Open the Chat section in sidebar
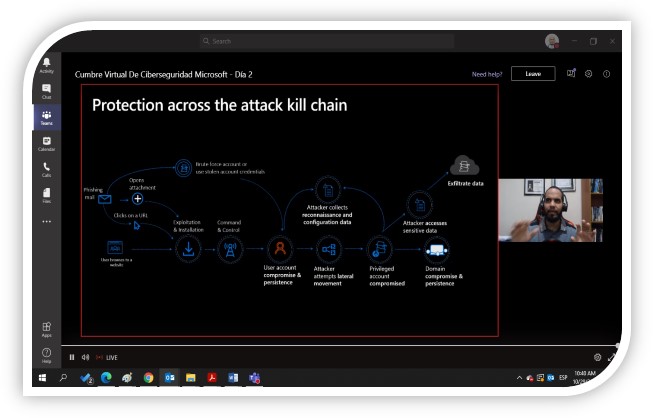653x418 pixels. pyautogui.click(x=46, y=91)
